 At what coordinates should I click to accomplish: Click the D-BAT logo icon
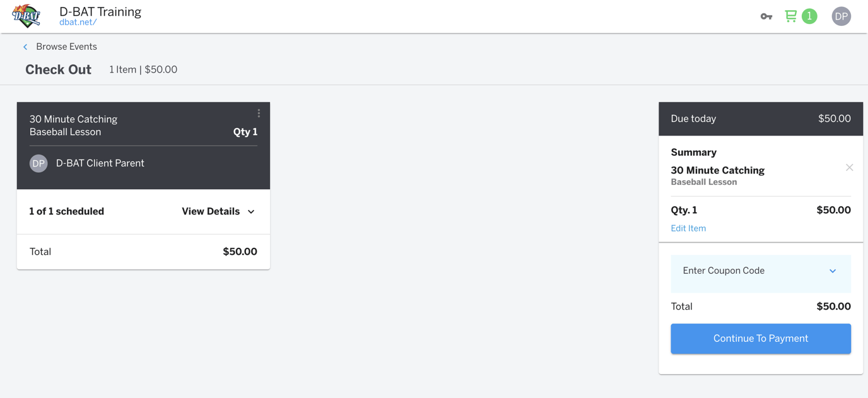tap(26, 16)
